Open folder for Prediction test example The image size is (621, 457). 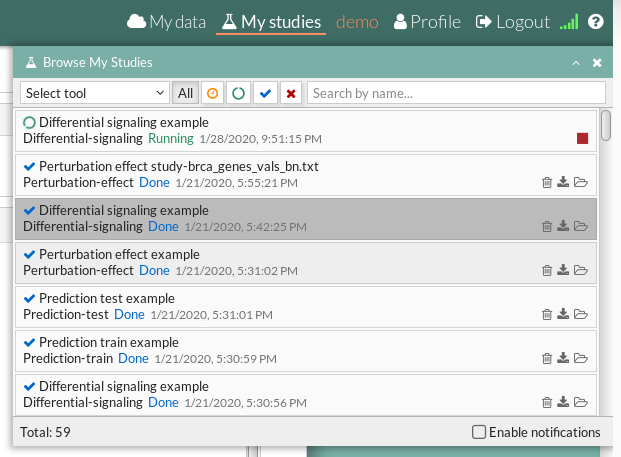click(581, 314)
